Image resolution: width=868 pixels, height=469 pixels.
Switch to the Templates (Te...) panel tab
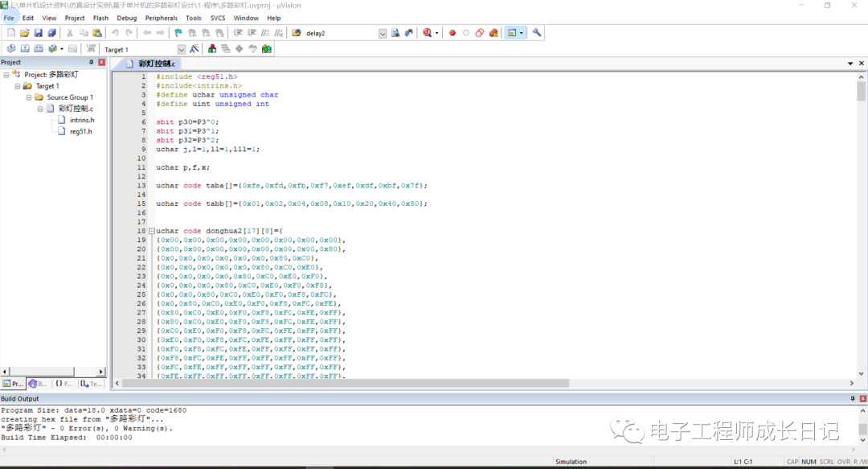point(91,384)
